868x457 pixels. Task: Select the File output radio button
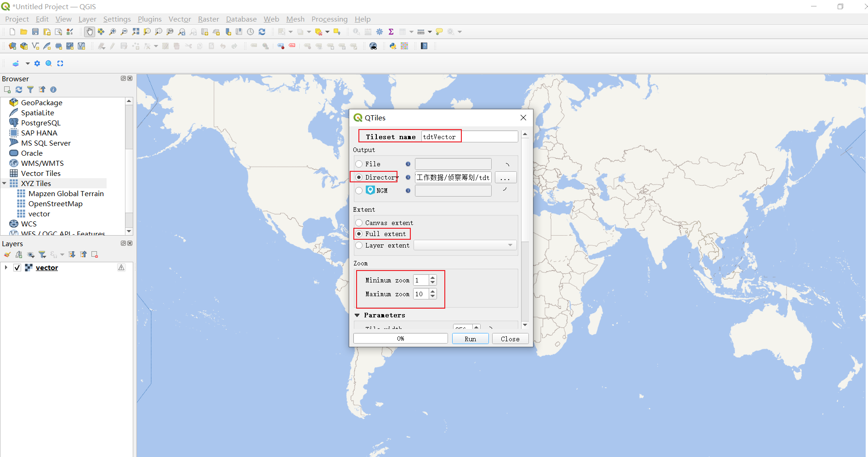point(359,164)
